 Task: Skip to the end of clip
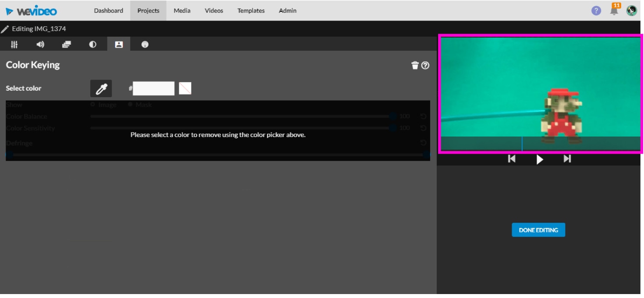click(x=567, y=159)
